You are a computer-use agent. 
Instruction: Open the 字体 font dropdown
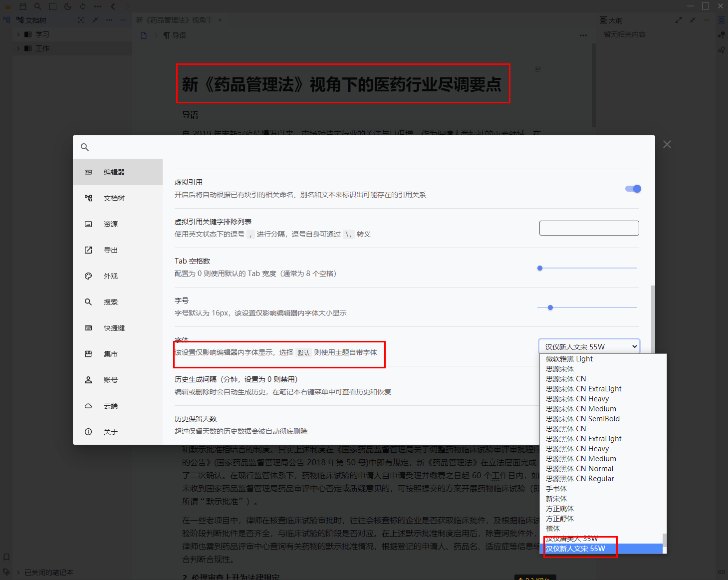coord(589,346)
